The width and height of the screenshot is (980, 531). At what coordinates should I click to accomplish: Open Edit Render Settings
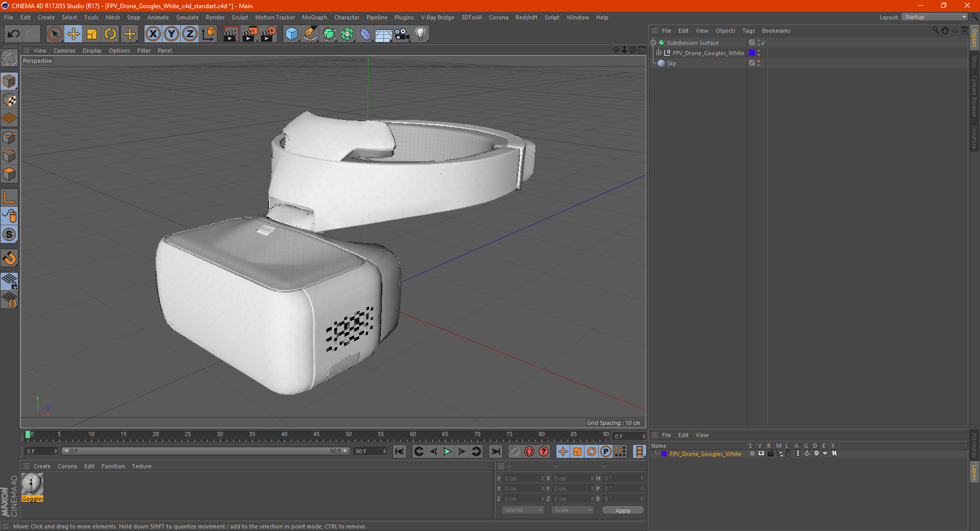point(268,34)
